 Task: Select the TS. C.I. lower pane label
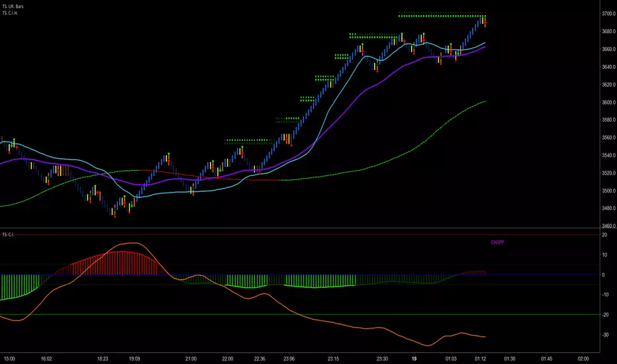pyautogui.click(x=9, y=234)
